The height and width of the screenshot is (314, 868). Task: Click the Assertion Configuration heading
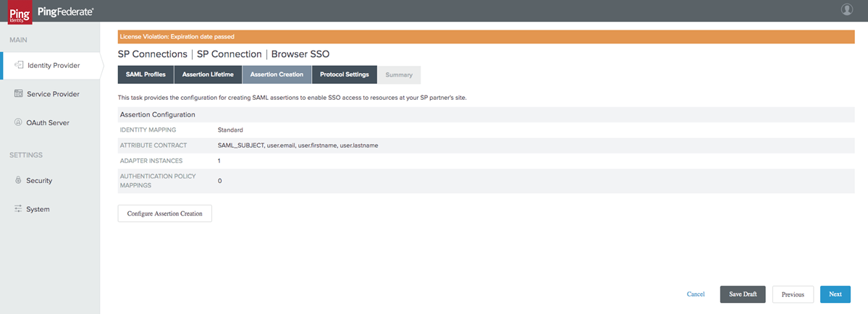[x=157, y=114]
